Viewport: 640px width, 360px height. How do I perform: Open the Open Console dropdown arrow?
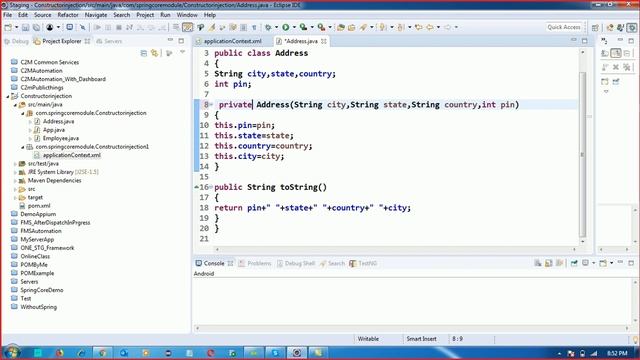(x=611, y=263)
